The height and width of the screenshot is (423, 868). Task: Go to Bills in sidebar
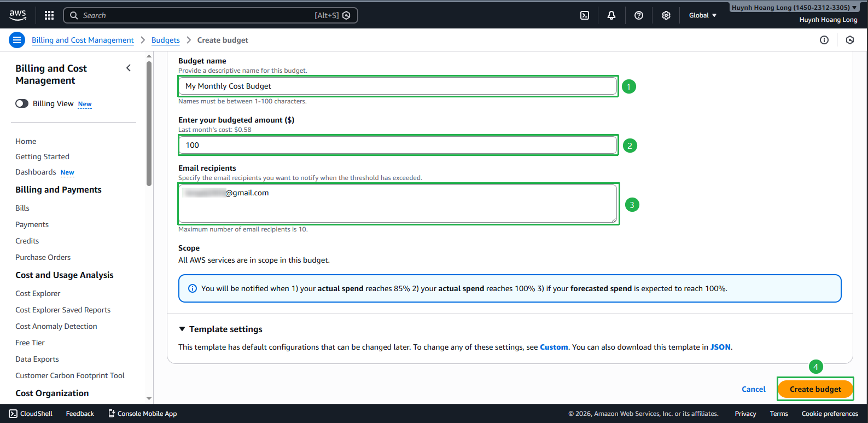22,208
